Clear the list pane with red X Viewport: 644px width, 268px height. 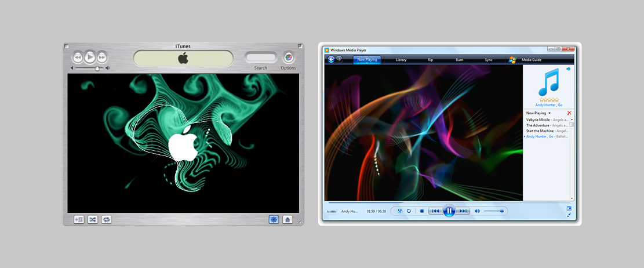pyautogui.click(x=569, y=113)
